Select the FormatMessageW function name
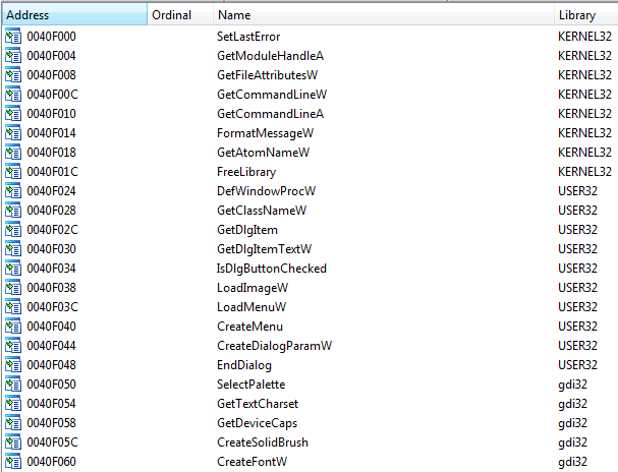 click(265, 133)
